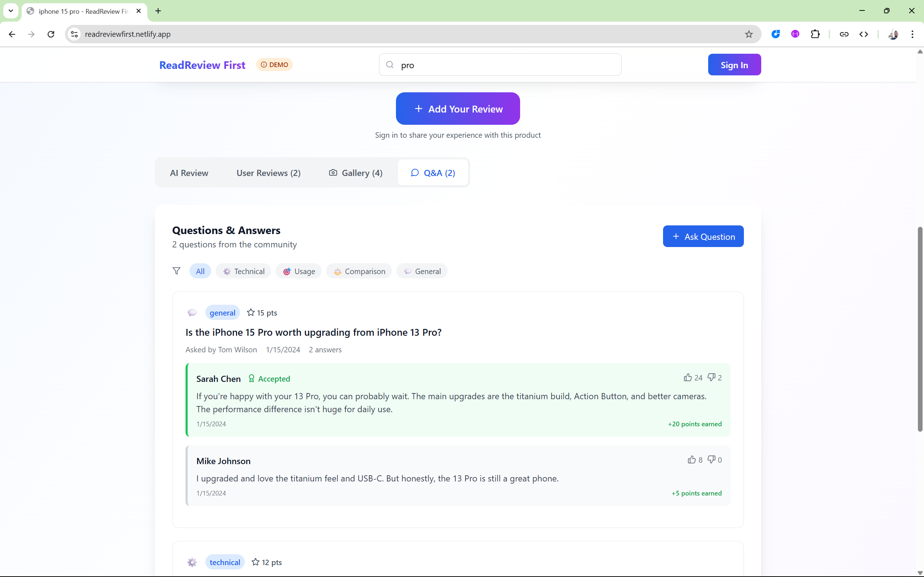Bookmark this page with star icon
This screenshot has height=577, width=924.
coord(749,34)
